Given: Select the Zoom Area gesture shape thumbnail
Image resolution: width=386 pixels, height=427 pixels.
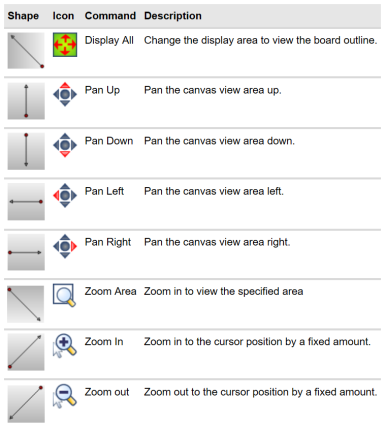Looking at the screenshot, I should pos(26,304).
